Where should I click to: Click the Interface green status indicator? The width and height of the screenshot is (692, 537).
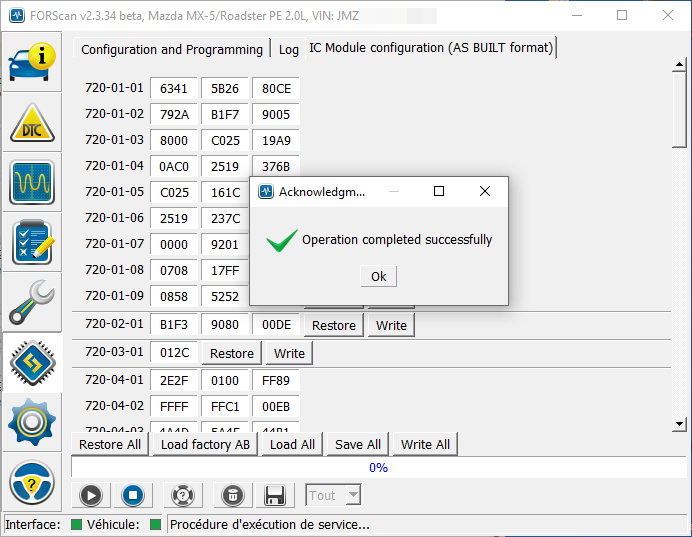(x=76, y=525)
